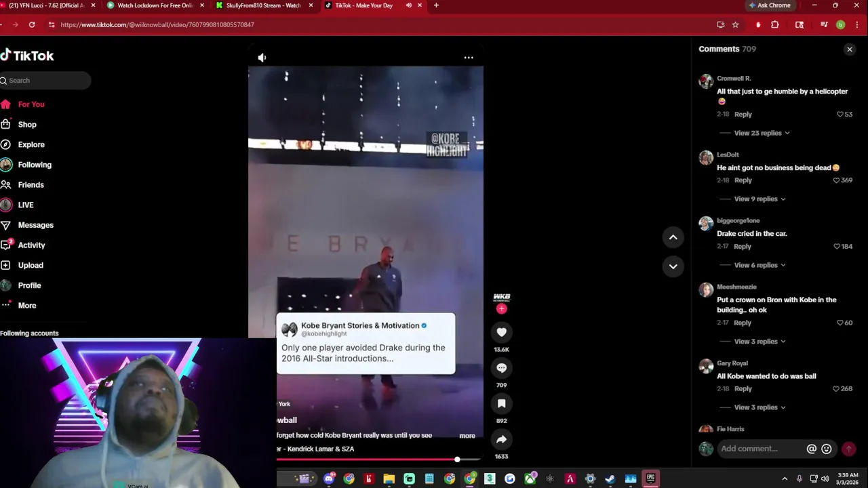Bookmark this page with the star icon
This screenshot has width=868, height=488.
pyautogui.click(x=735, y=25)
